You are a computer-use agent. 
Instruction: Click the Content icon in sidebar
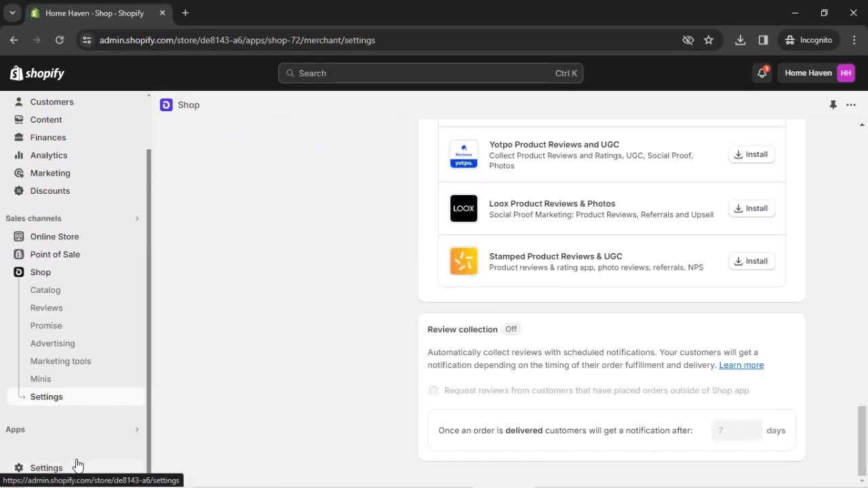(18, 119)
